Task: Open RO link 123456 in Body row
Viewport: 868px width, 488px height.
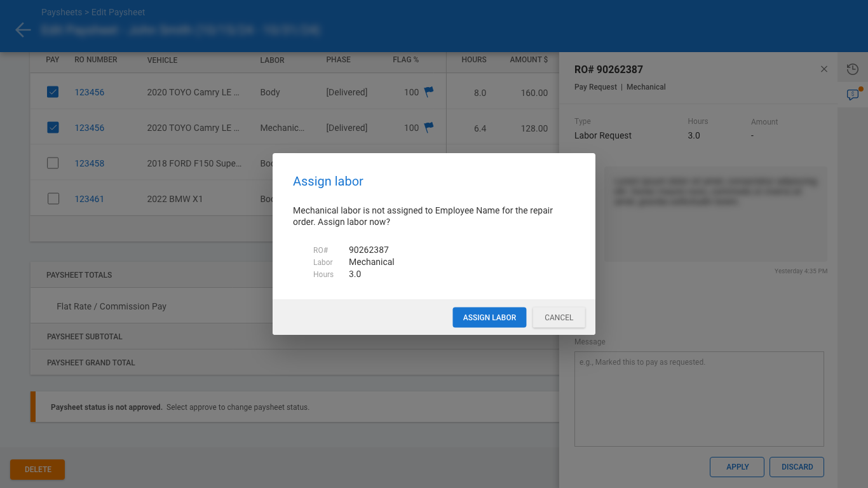Action: pyautogui.click(x=90, y=92)
